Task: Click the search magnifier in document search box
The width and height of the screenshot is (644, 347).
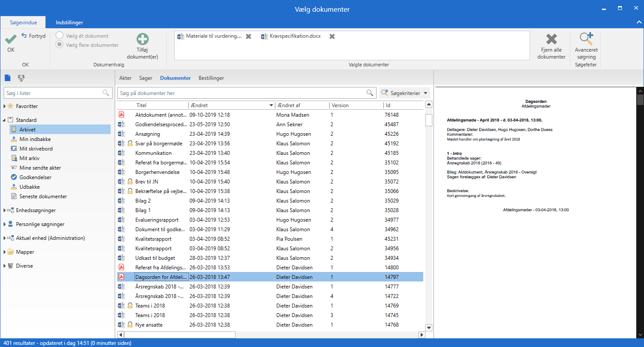Action: click(370, 93)
